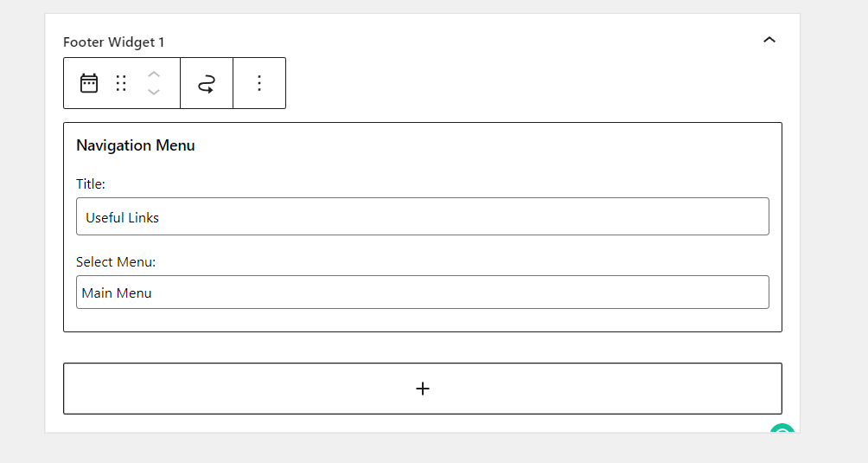The image size is (868, 463).
Task: Click the Title: field label
Action: tap(91, 183)
